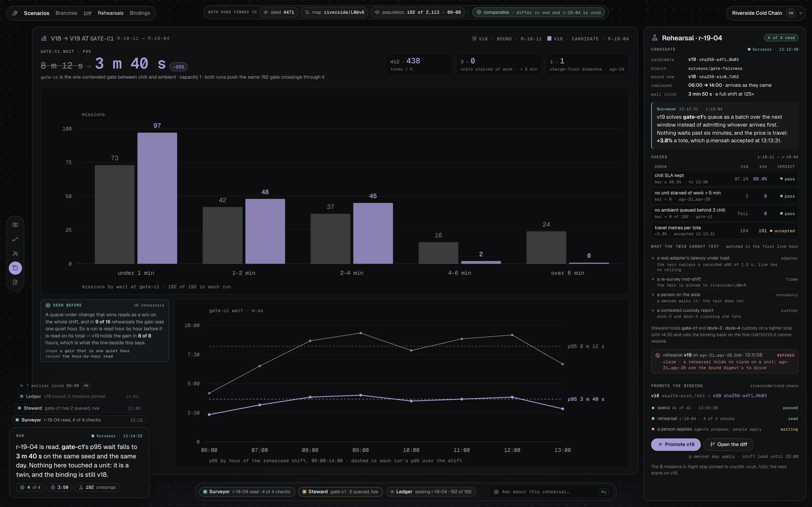Open the Rehearsals tab
812x507 pixels.
point(111,13)
